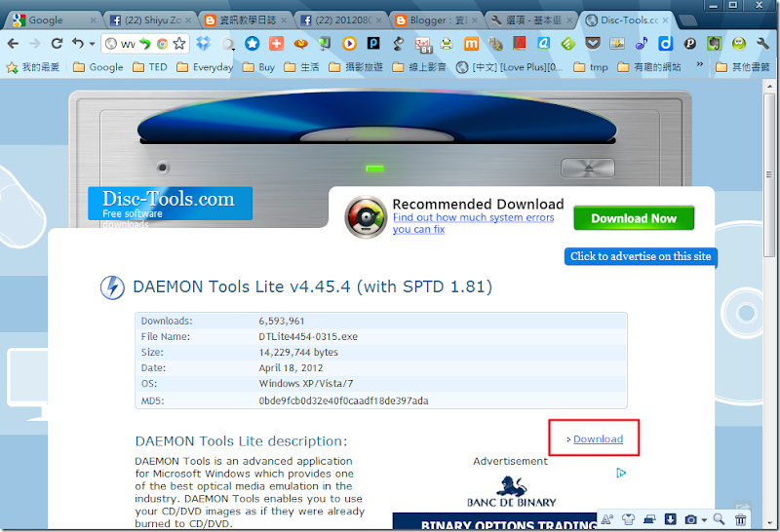Open the 其他書籤 folder

(743, 67)
